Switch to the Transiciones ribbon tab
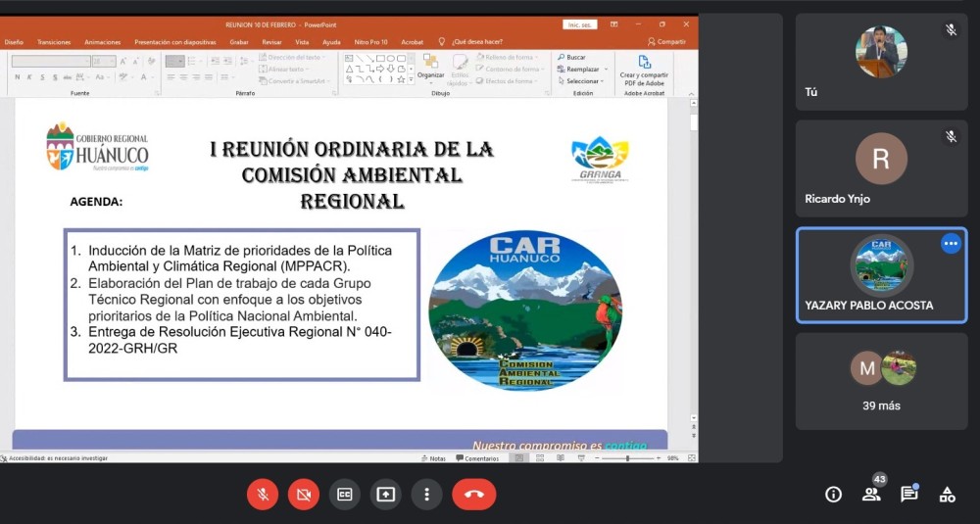 [54, 42]
